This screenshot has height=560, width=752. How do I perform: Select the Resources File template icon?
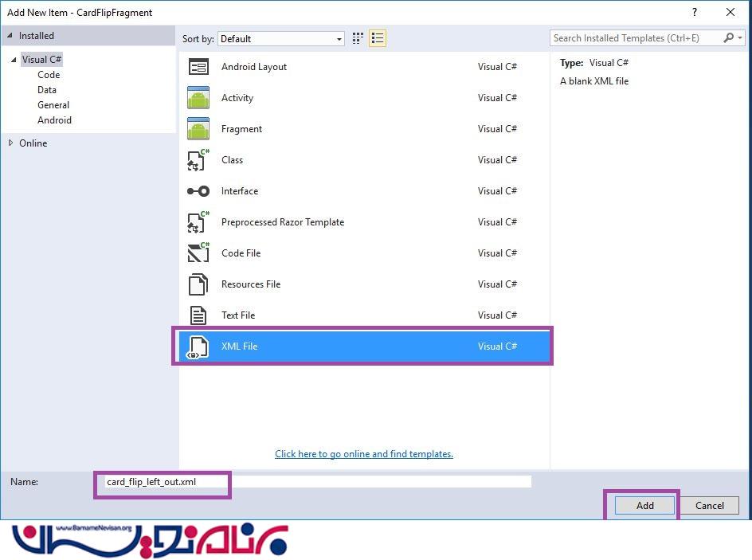[x=198, y=284]
